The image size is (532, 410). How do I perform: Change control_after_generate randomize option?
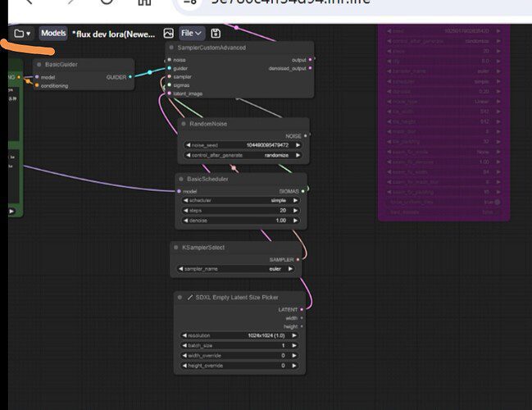243,156
